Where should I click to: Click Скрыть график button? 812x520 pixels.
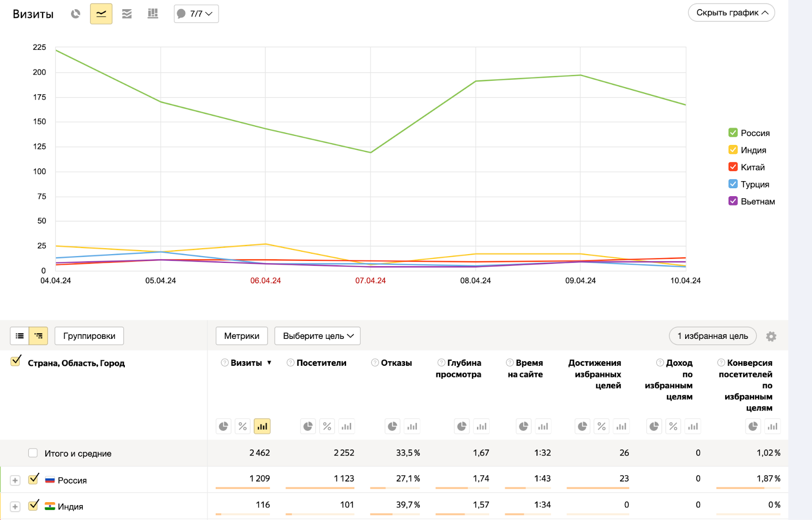tap(731, 13)
